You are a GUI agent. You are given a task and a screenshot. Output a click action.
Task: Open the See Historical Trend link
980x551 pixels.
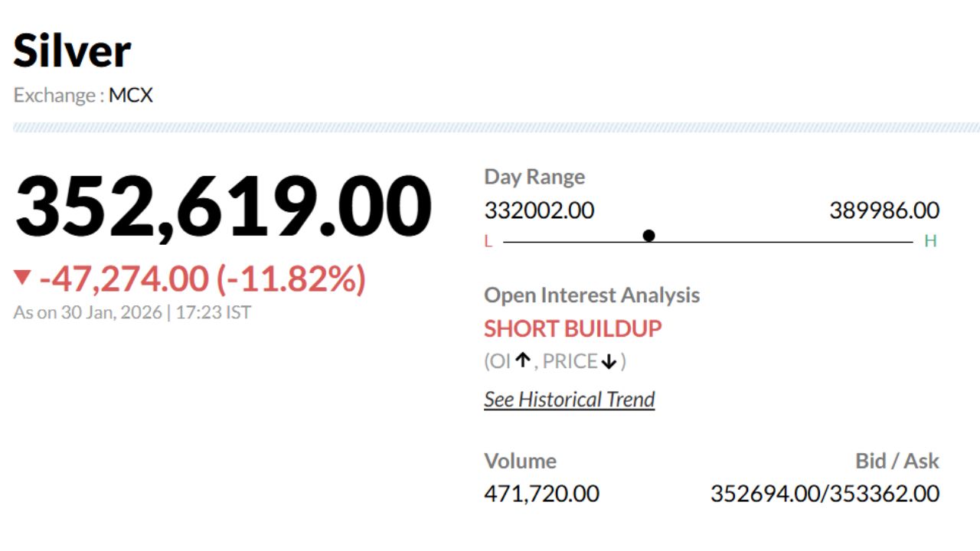click(x=569, y=399)
